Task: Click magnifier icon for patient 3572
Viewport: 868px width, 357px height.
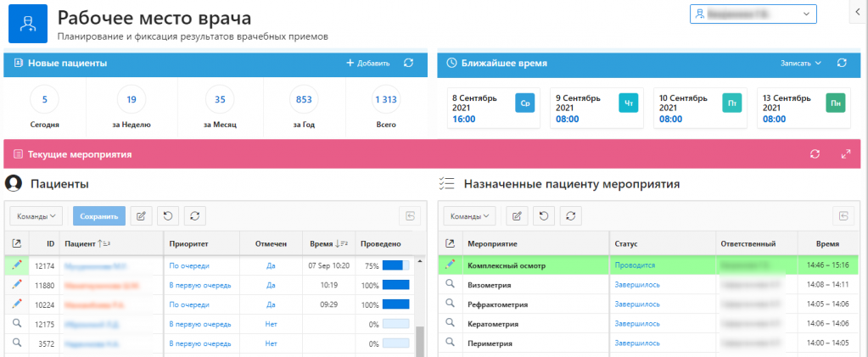Action: (x=17, y=343)
